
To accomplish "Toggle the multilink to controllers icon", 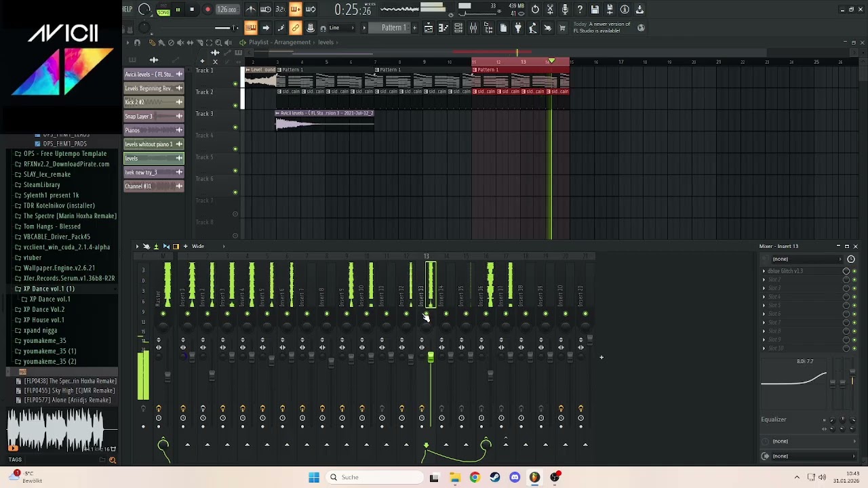I will (296, 28).
